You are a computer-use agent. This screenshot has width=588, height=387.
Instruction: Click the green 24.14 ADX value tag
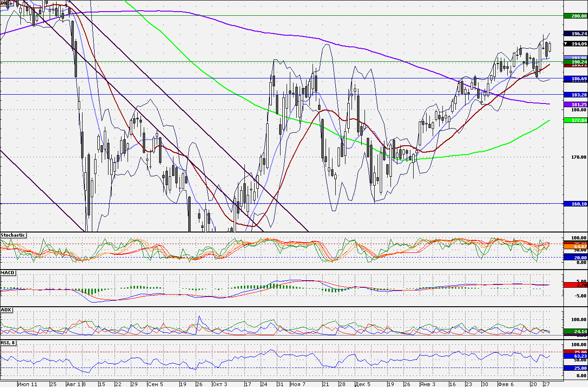click(x=575, y=331)
